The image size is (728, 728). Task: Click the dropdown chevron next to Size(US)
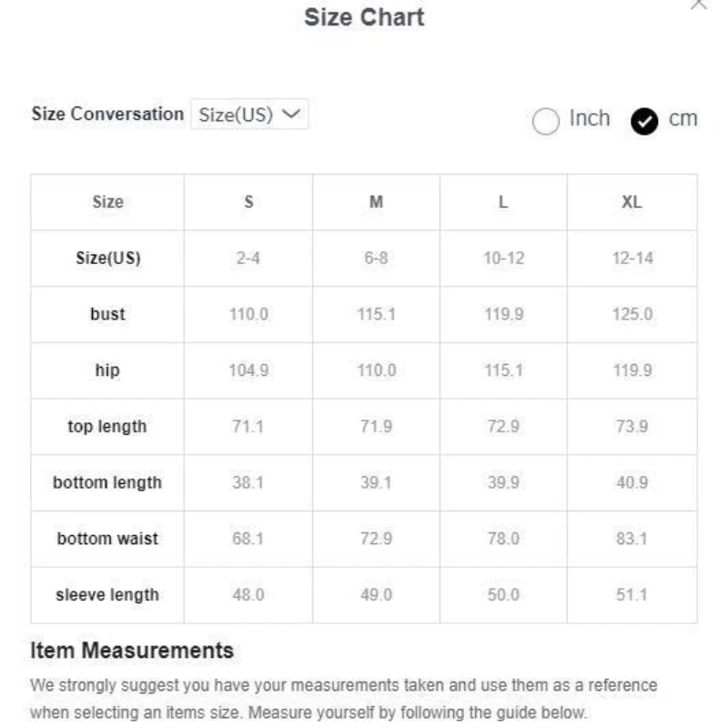coord(291,114)
